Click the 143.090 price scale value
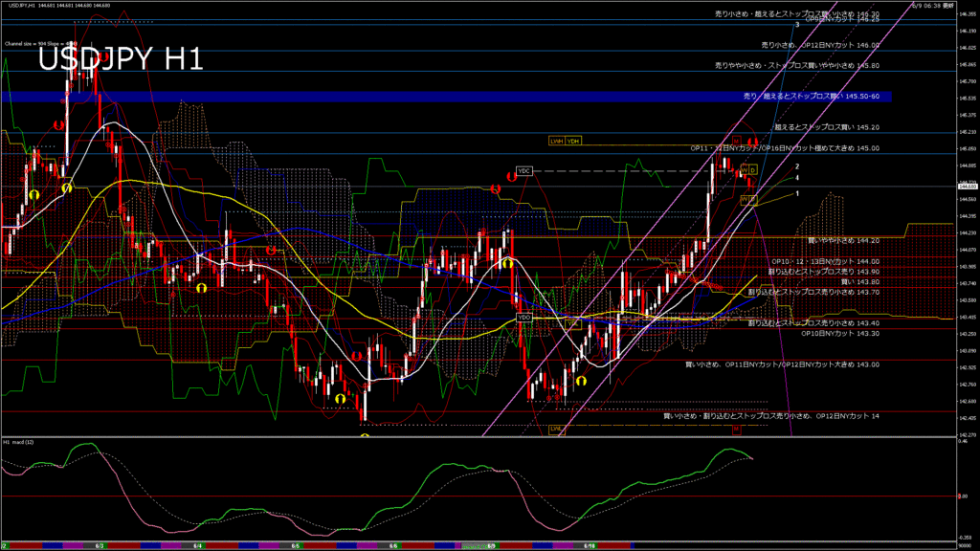The image size is (980, 551). click(969, 350)
